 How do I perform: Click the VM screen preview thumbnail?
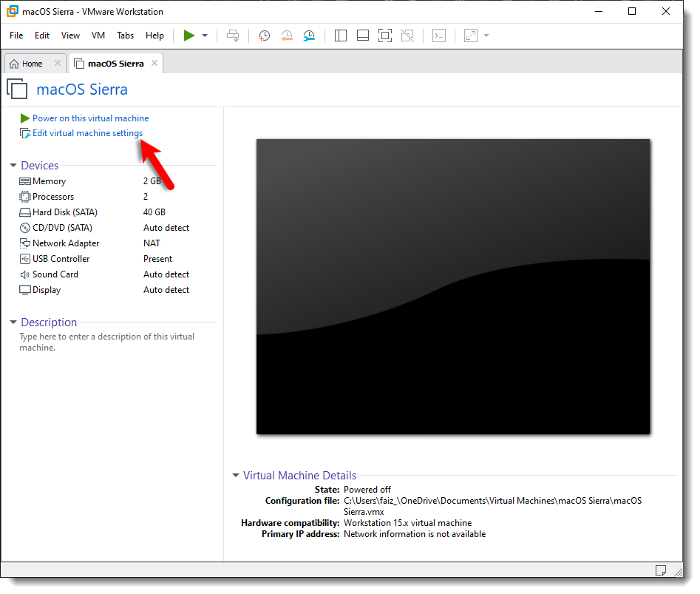(x=453, y=286)
